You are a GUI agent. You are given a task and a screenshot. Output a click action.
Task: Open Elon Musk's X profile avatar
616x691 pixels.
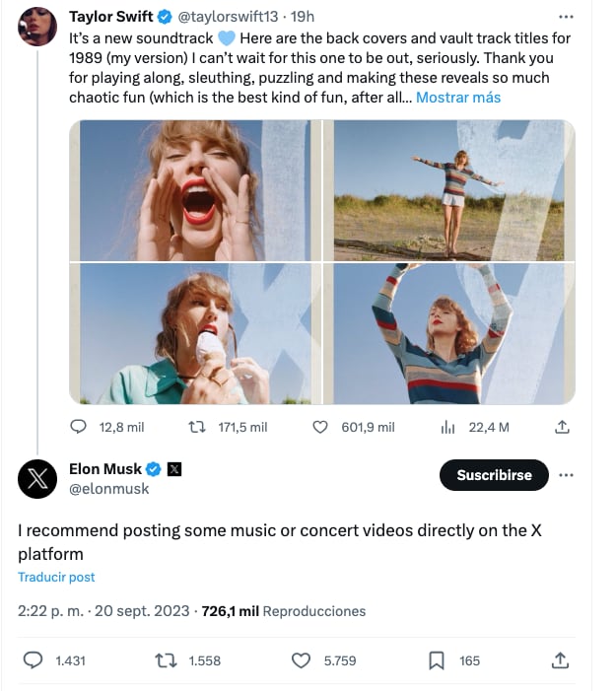38,478
